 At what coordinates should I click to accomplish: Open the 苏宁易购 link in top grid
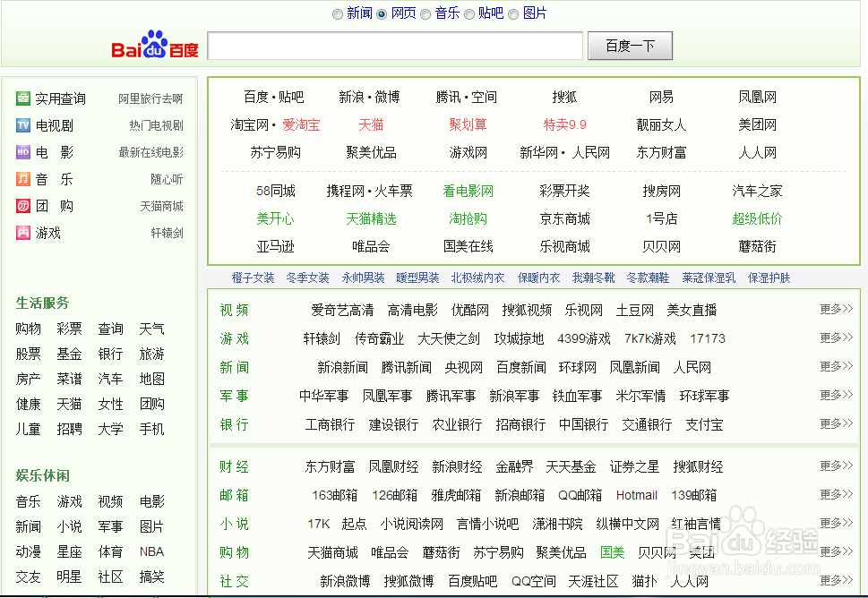(275, 153)
